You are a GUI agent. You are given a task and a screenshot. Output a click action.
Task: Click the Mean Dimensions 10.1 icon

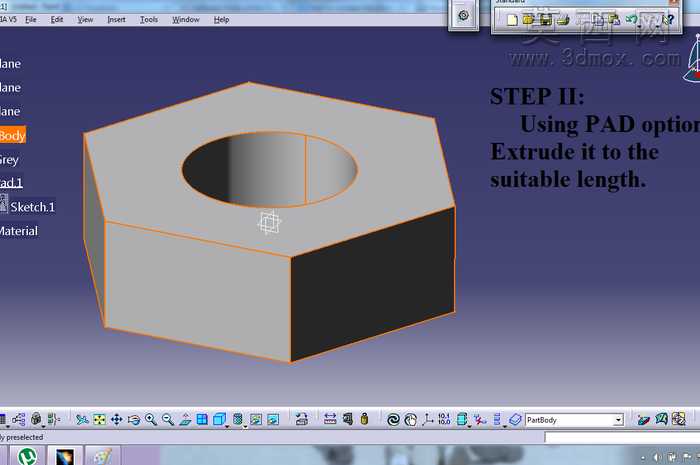click(x=444, y=419)
